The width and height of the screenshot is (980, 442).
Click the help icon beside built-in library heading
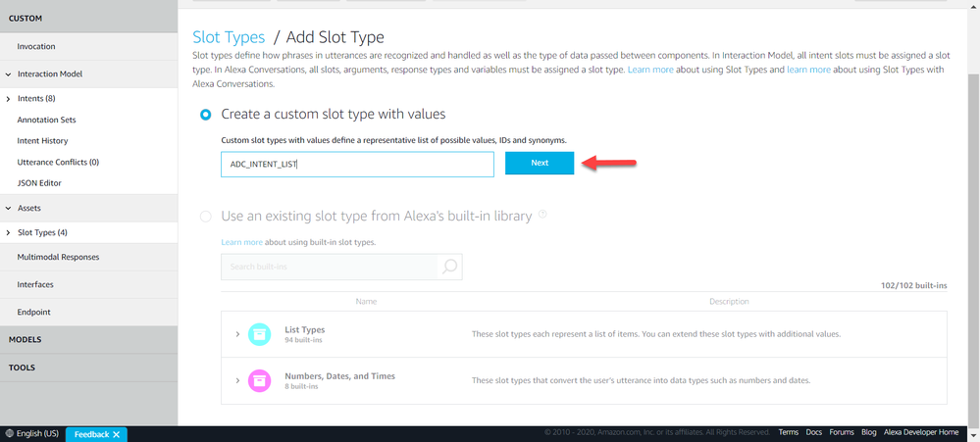pyautogui.click(x=542, y=215)
